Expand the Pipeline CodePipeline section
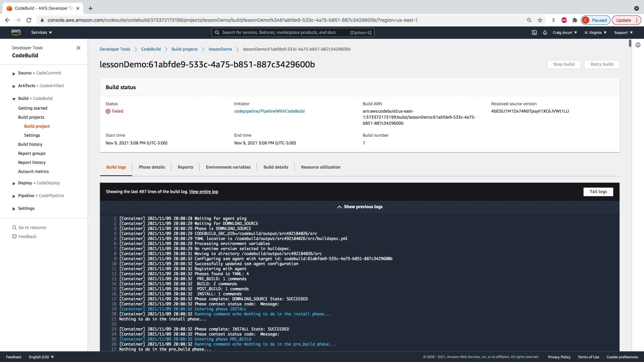644x362 pixels. tap(14, 196)
